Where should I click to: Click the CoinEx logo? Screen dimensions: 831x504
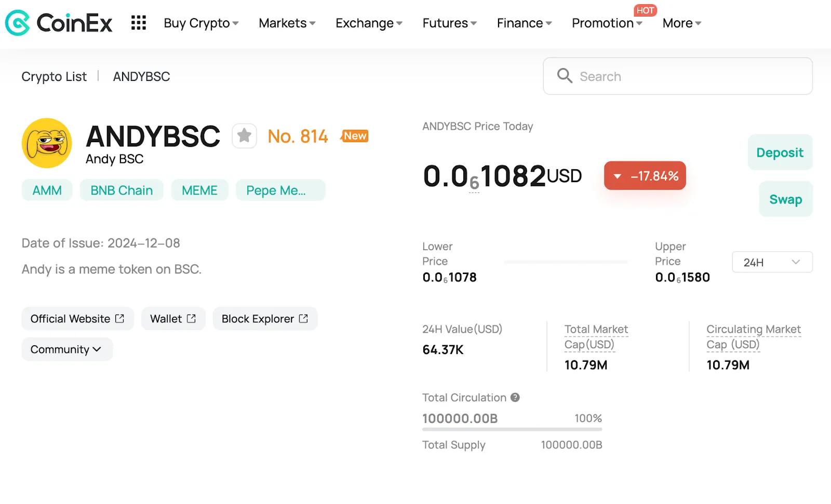(59, 23)
